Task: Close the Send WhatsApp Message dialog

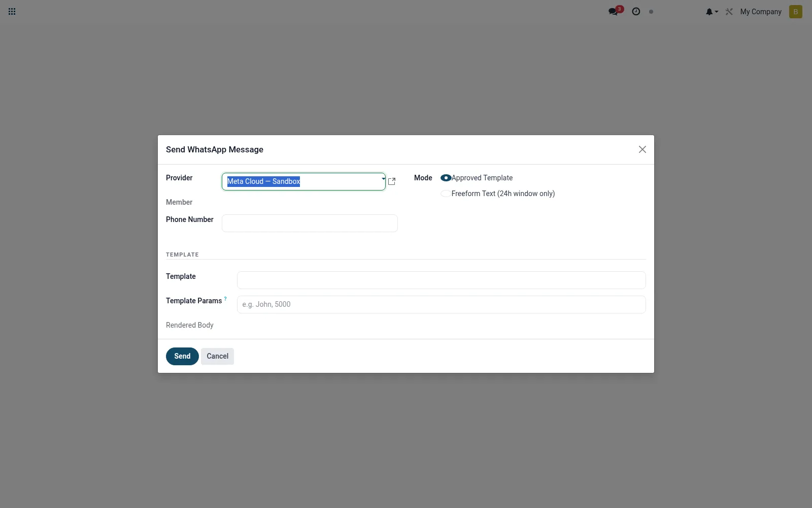Action: [x=642, y=149]
